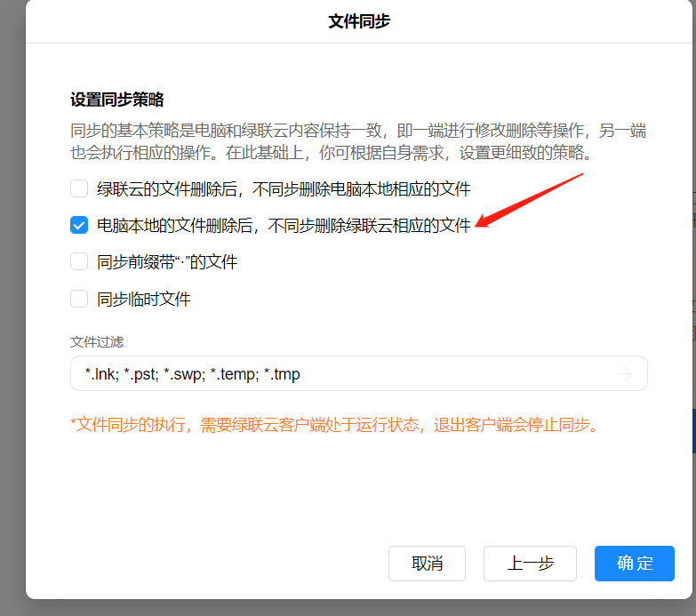Click the 文件同步 dialog title
Viewport: 696px width, 616px height.
coord(359,21)
